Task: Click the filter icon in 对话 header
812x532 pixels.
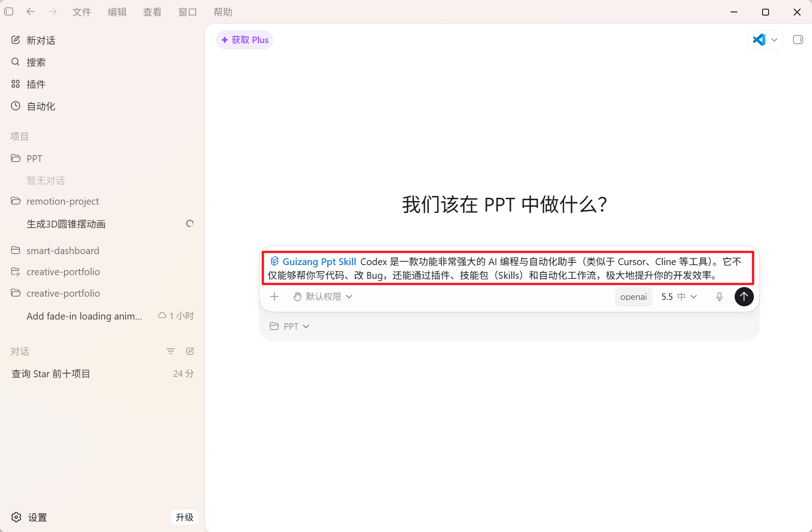Action: tap(171, 351)
